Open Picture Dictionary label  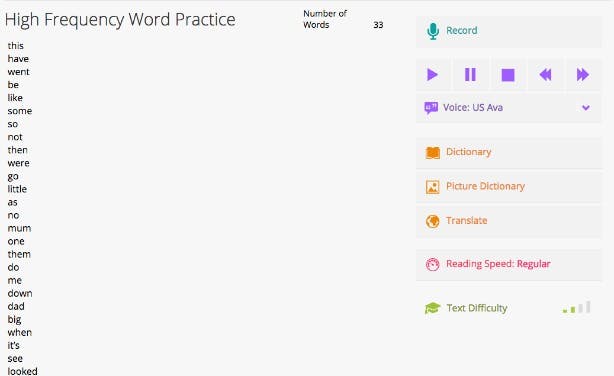coord(486,186)
